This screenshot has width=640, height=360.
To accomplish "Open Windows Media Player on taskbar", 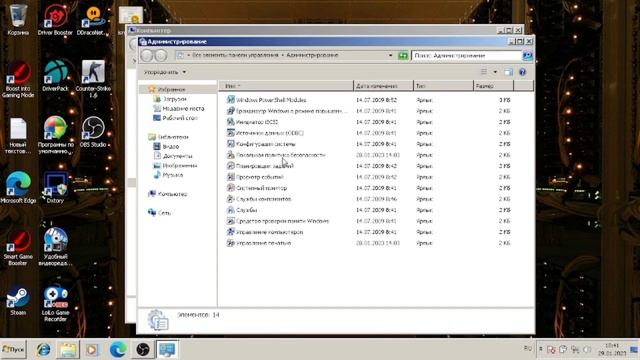I will [x=92, y=350].
